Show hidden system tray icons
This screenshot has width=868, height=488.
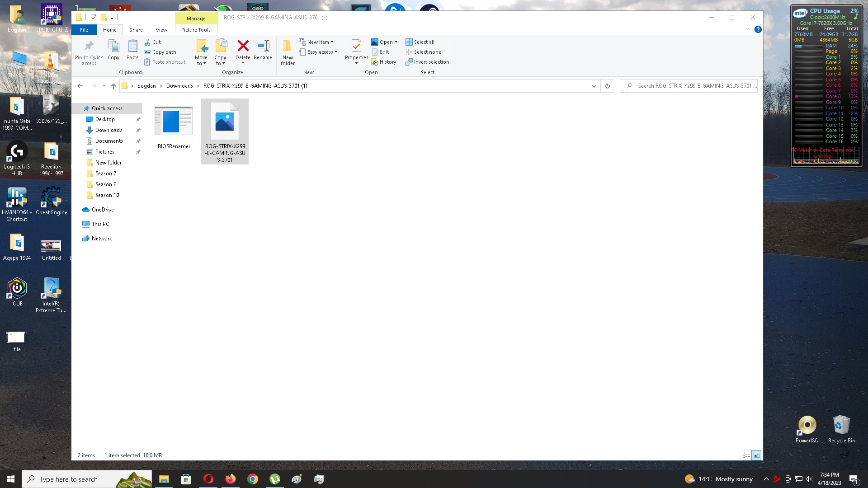click(766, 479)
